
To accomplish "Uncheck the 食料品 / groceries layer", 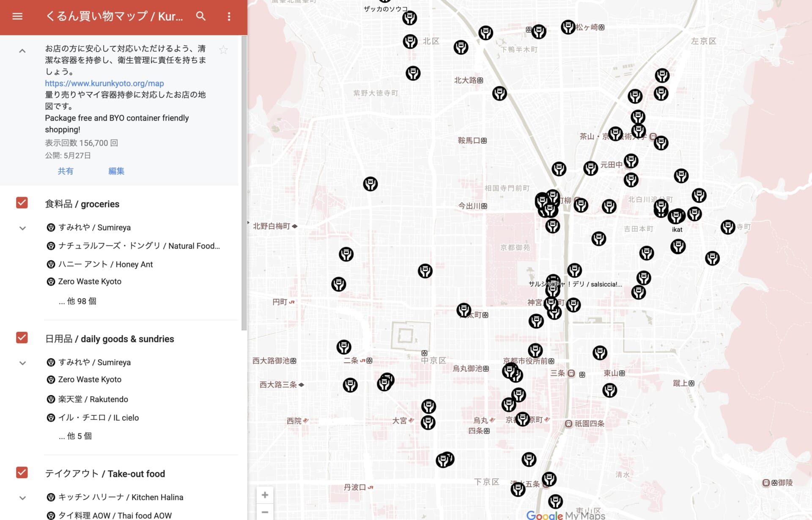I will click(x=22, y=203).
